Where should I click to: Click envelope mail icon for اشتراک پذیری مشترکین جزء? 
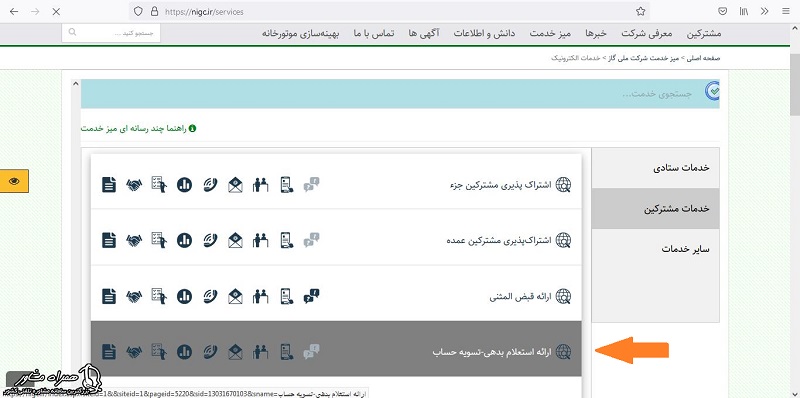235,184
